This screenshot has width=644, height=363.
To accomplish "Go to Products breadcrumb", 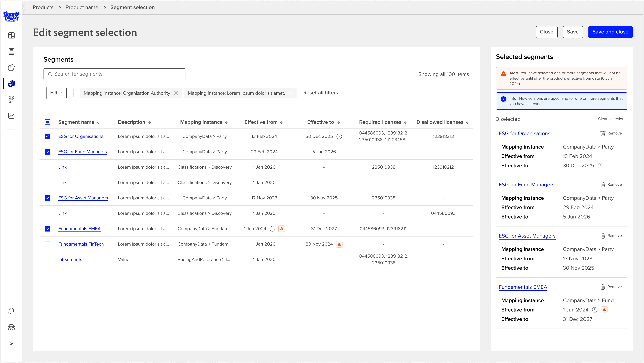I will pos(43,8).
